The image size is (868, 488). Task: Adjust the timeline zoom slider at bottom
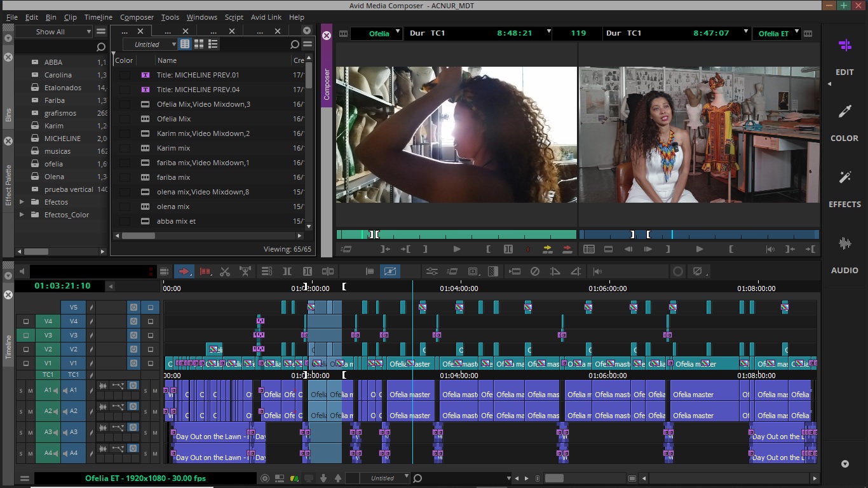(x=553, y=478)
